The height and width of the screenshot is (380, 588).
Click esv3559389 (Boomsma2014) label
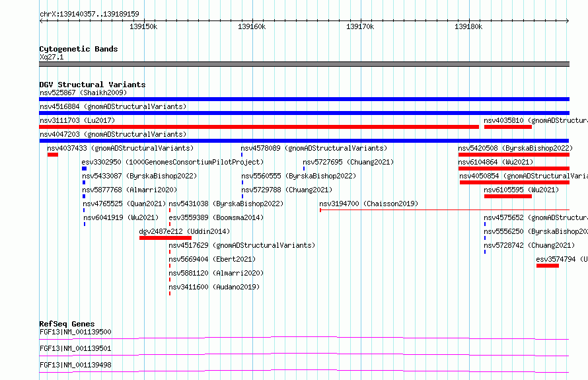coord(216,217)
